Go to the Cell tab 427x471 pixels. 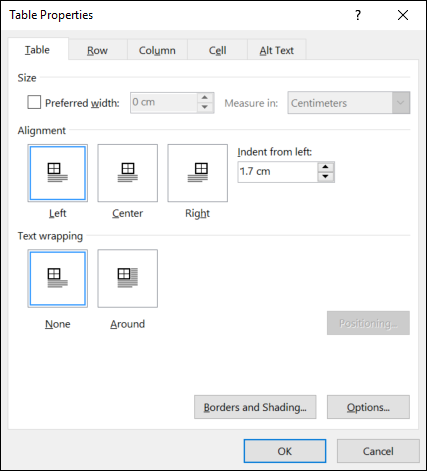[217, 50]
